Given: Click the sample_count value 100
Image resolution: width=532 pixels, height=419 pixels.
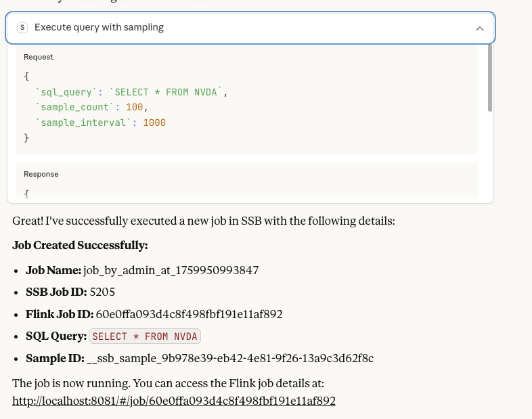Looking at the screenshot, I should click(135, 107).
